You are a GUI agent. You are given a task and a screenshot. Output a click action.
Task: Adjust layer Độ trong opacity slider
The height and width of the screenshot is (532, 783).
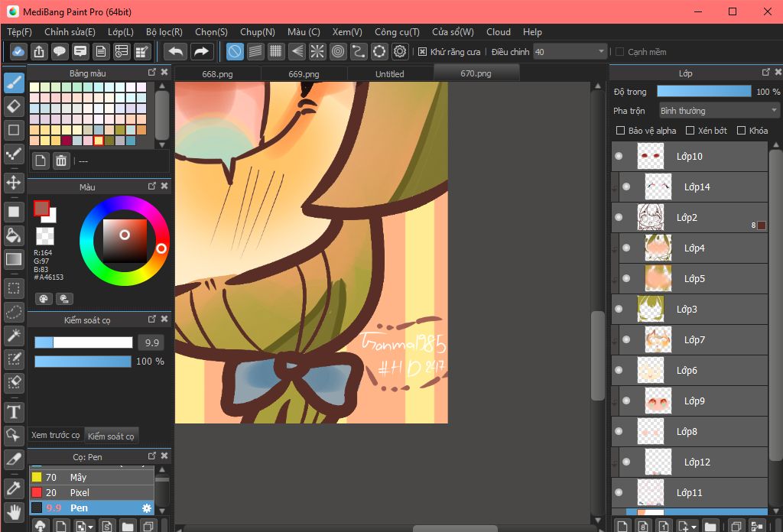704,91
